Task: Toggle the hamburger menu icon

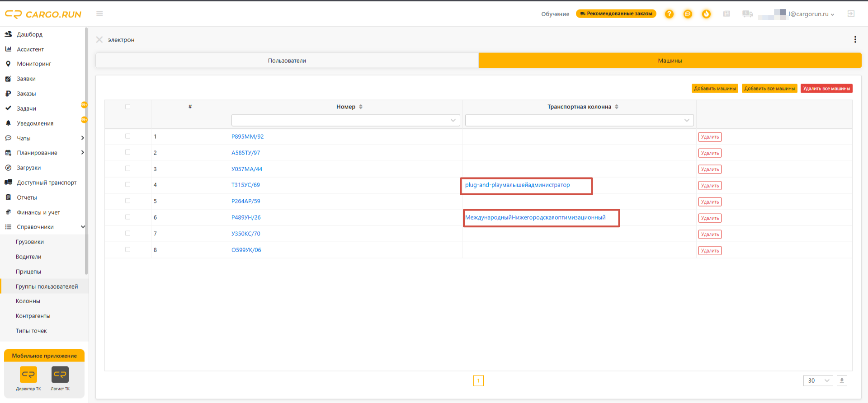Action: [99, 14]
